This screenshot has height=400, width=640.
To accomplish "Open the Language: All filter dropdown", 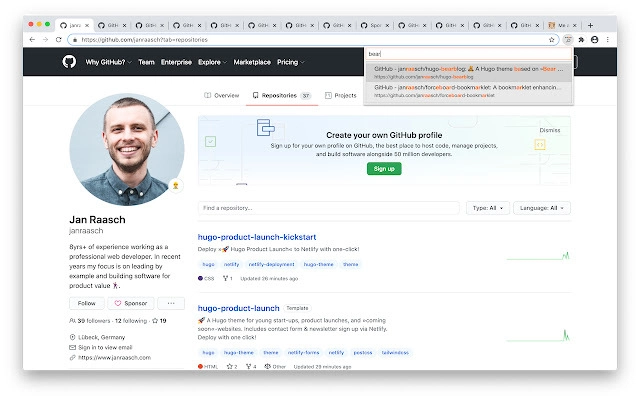I will coord(542,208).
